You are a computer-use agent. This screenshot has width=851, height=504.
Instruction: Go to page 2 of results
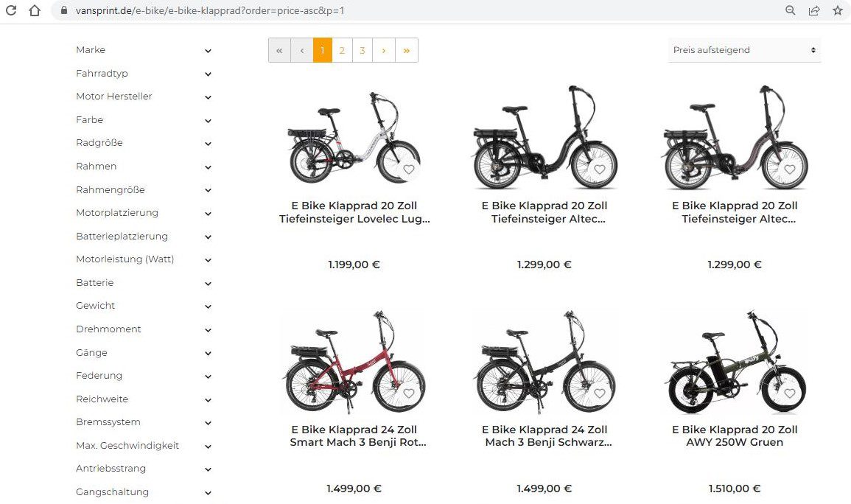pos(342,50)
